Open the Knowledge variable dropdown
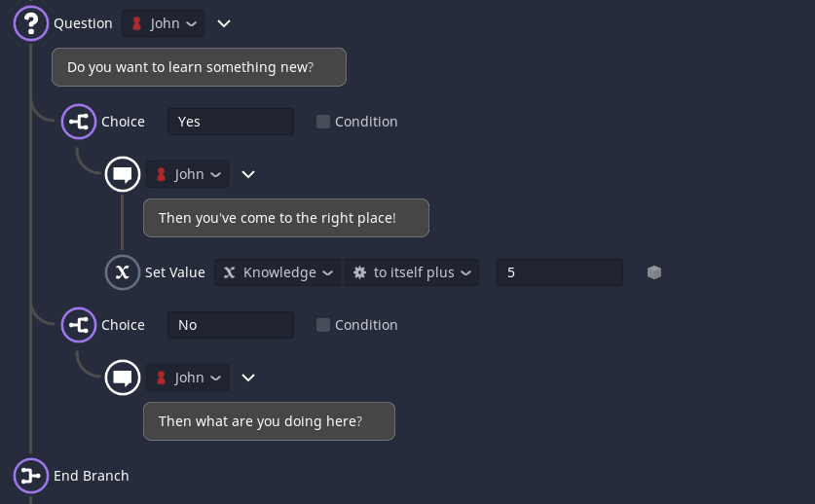Image resolution: width=815 pixels, height=504 pixels. (278, 272)
